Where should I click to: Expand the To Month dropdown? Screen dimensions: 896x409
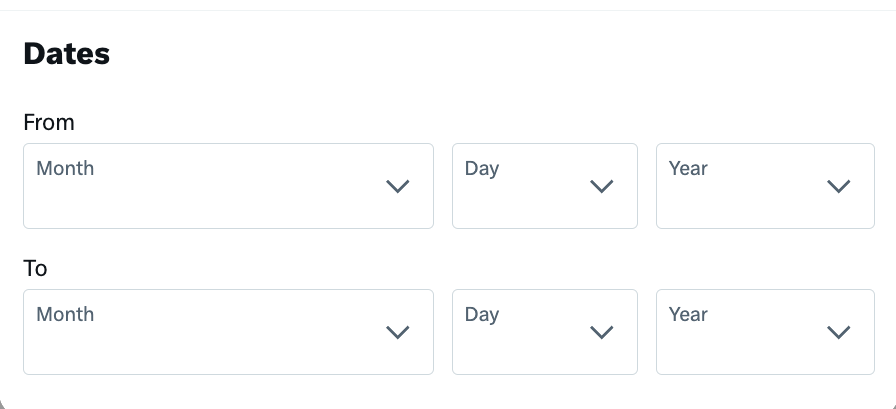point(228,332)
